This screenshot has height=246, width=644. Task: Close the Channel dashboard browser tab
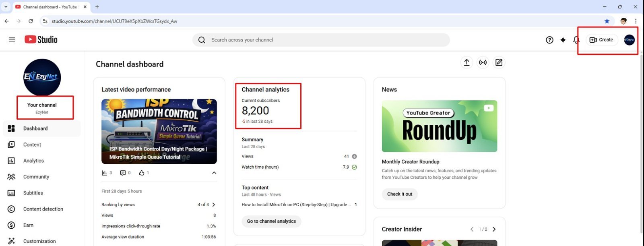(x=85, y=7)
